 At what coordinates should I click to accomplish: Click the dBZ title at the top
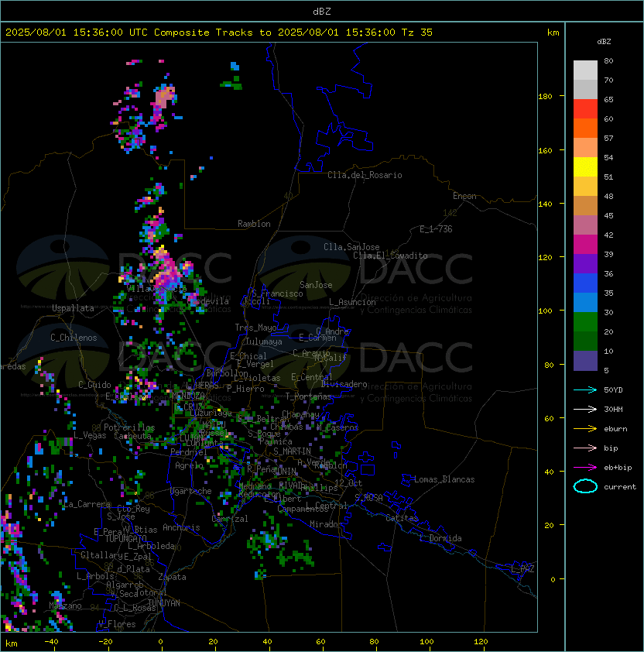pyautogui.click(x=322, y=11)
